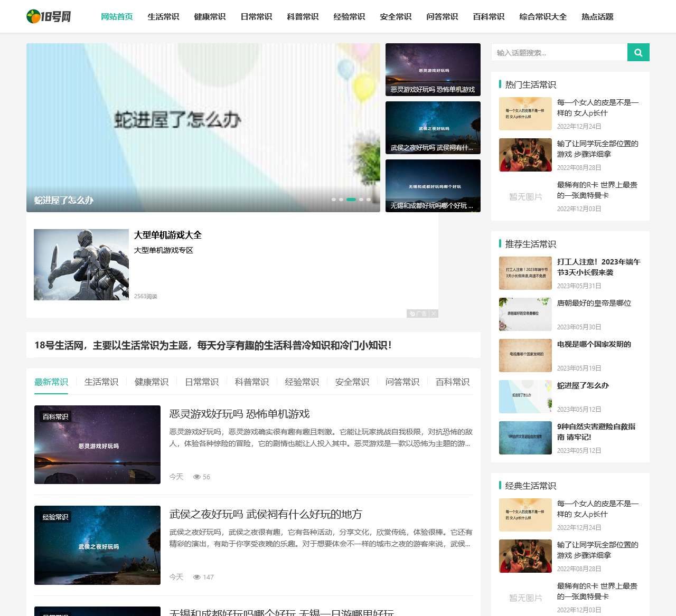Click the 大型单机游戏大全 ad title
Screen dimensions: 676x616
click(x=167, y=235)
